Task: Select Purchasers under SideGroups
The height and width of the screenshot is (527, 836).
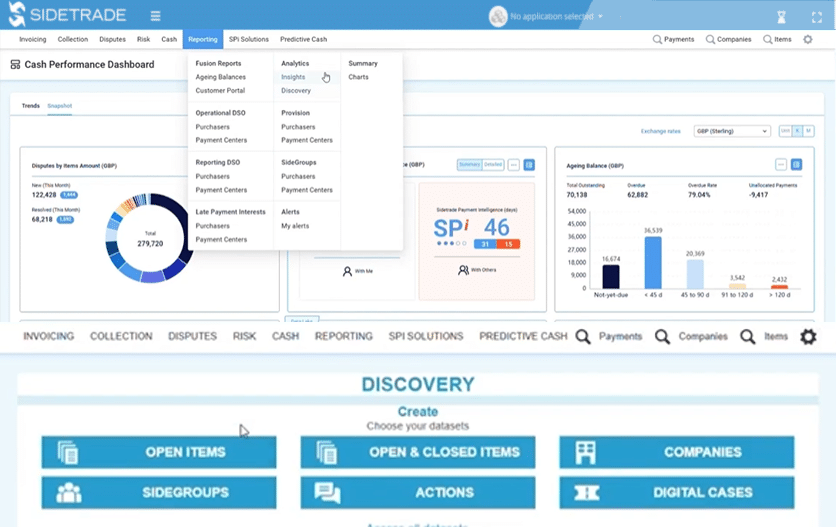Action: click(x=298, y=177)
